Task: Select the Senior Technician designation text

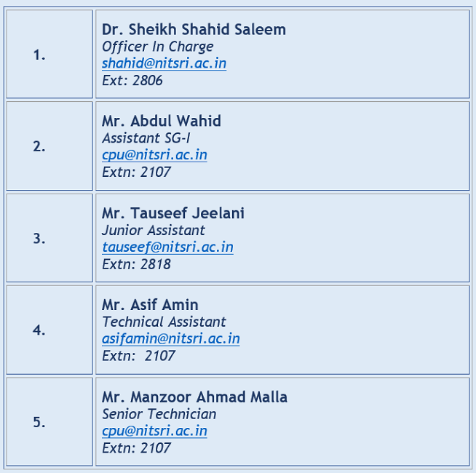Action: 159,414
